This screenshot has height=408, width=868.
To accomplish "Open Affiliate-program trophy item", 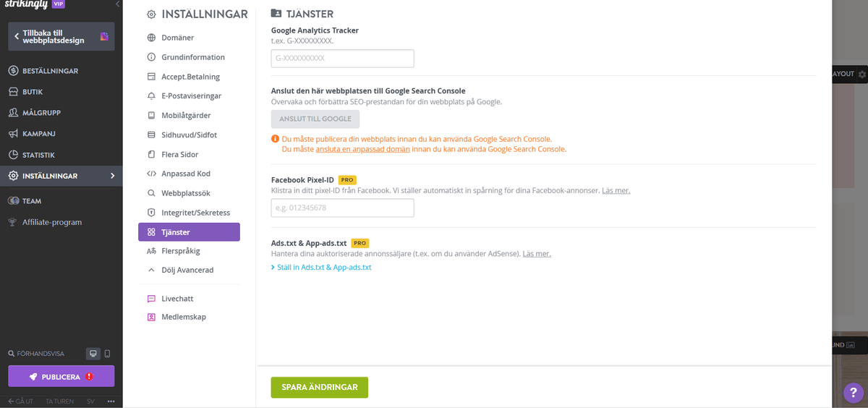I will (51, 222).
